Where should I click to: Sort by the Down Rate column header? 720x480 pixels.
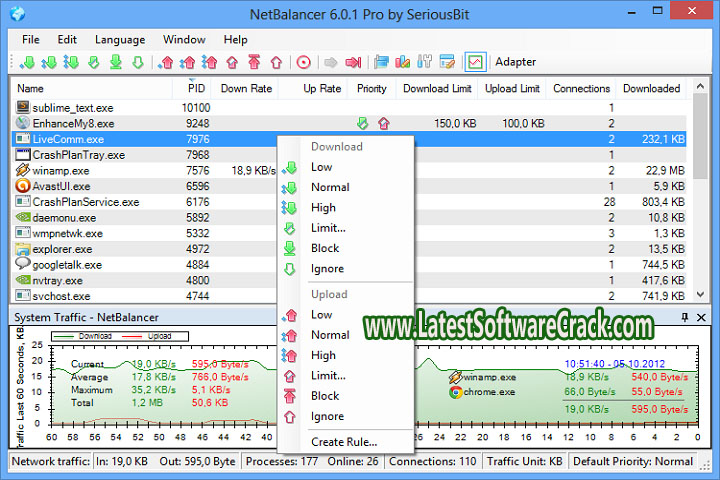(246, 88)
